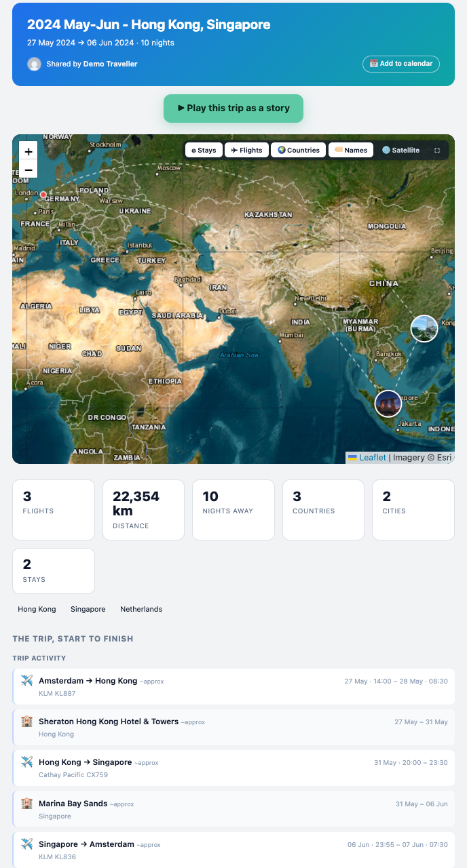467x868 pixels.
Task: Click 27 May – 31 May stay dates
Action: [421, 722]
